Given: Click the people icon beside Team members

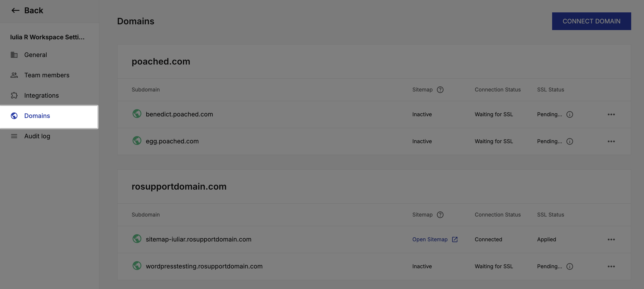Looking at the screenshot, I should coord(14,75).
